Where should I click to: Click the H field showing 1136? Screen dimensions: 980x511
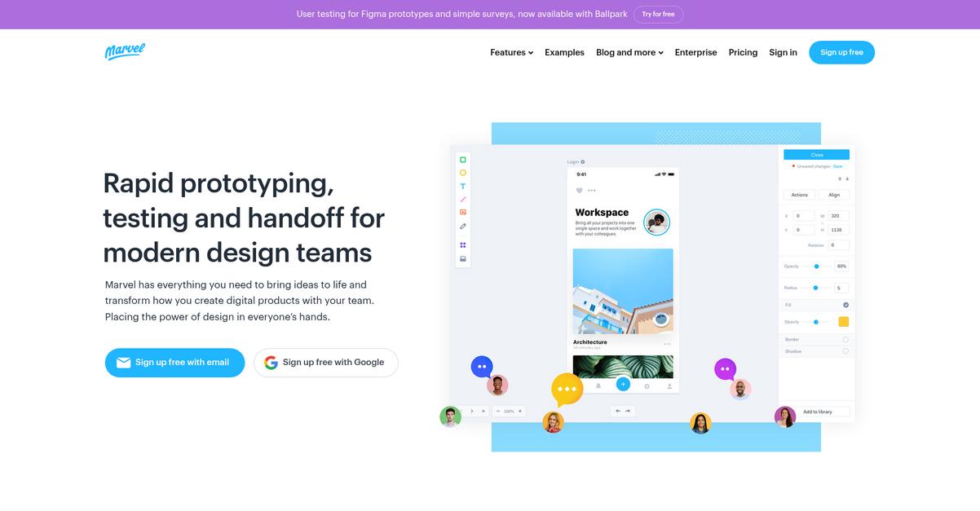click(839, 230)
